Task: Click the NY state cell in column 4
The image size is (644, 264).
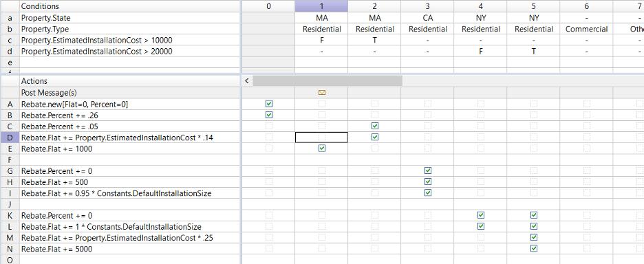Action: click(x=480, y=18)
